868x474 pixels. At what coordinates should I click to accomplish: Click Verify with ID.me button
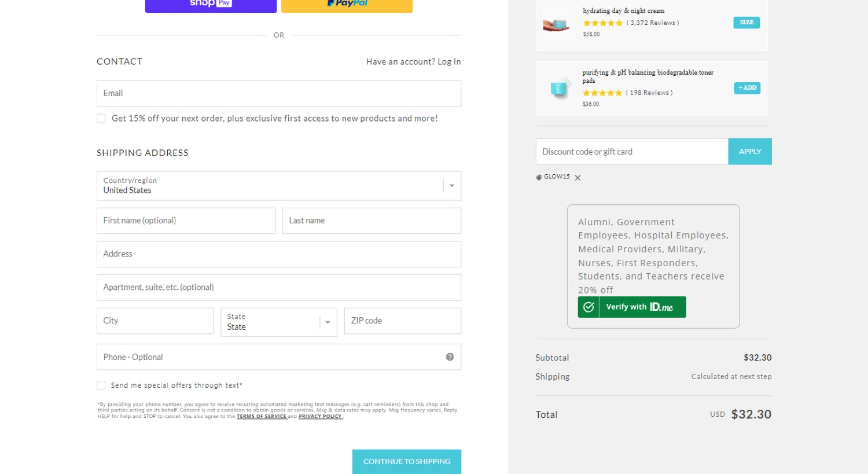tap(632, 307)
